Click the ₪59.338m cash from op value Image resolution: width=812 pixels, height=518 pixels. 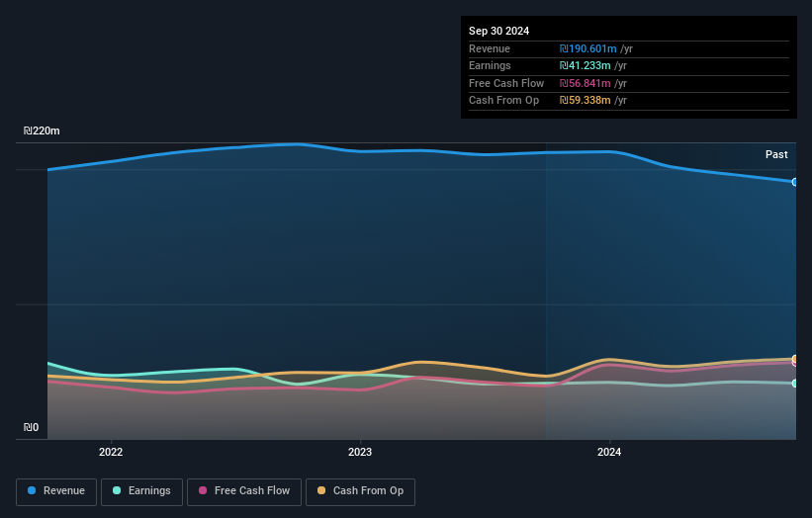pyautogui.click(x=585, y=101)
